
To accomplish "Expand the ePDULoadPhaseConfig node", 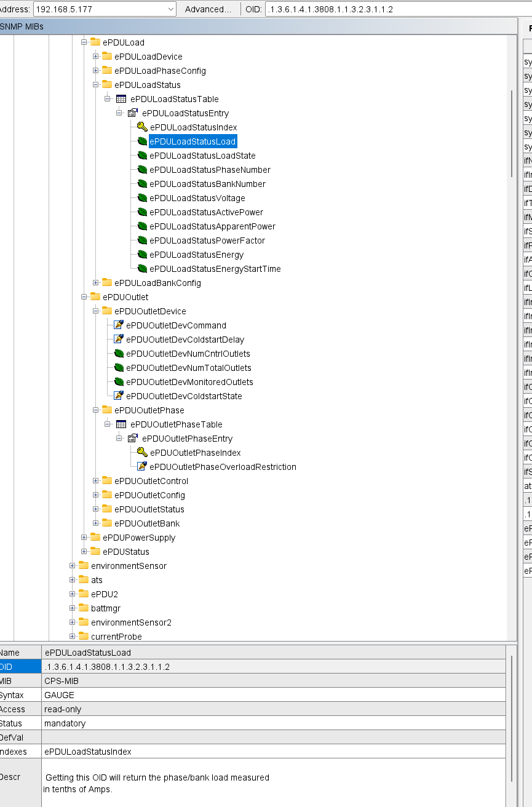I will pos(95,71).
